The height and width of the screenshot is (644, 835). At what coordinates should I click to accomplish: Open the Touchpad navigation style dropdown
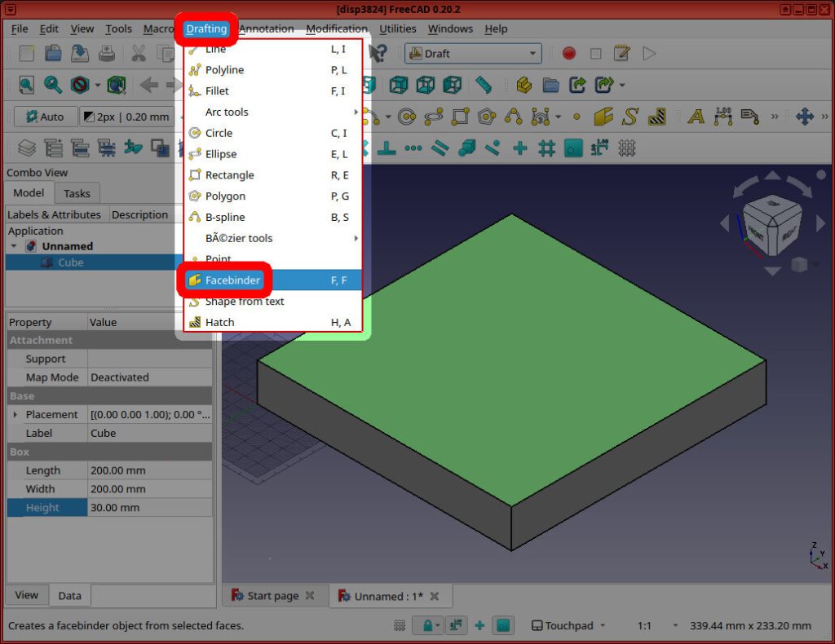point(568,625)
